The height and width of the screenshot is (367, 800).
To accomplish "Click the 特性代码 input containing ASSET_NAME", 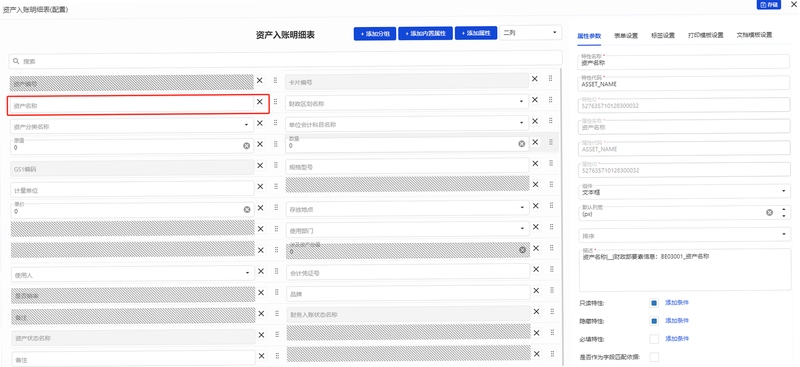I will coord(684,83).
